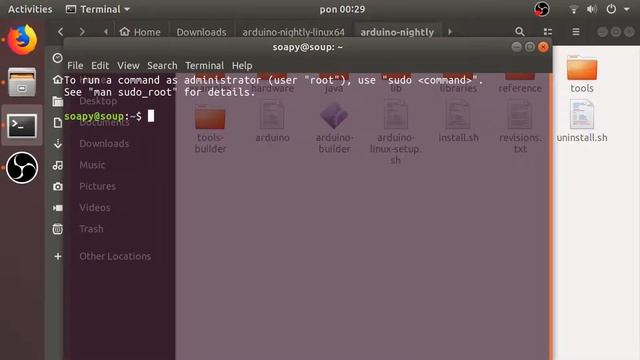This screenshot has height=360, width=640.
Task: Click Recent clock icon in sidebar
Action: point(58,58)
